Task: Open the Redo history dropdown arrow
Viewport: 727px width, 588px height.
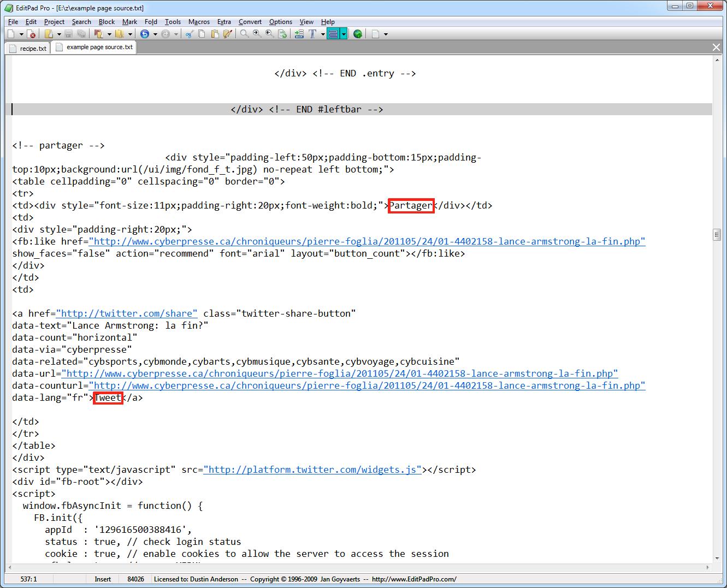Action: (x=176, y=34)
